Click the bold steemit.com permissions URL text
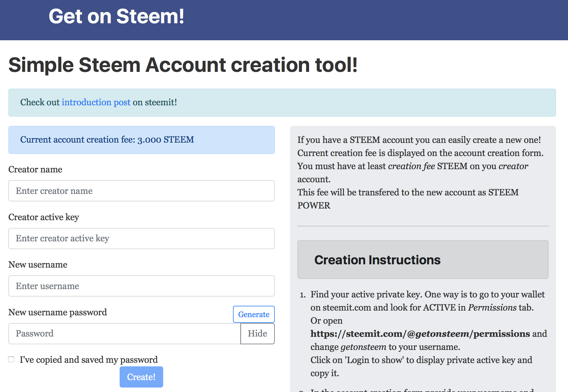This screenshot has height=392, width=568. (x=420, y=334)
